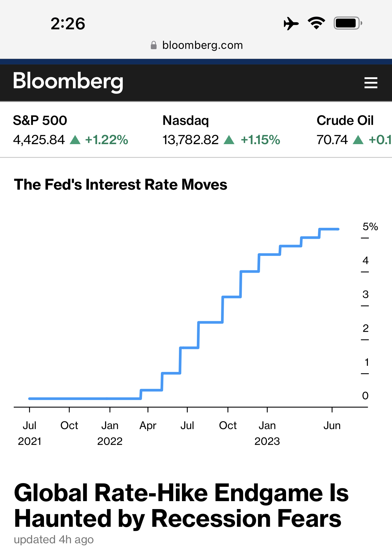Viewport: 392px width, 550px height.
Task: Tap the green arrow beside Crude Oil price
Action: [x=358, y=140]
